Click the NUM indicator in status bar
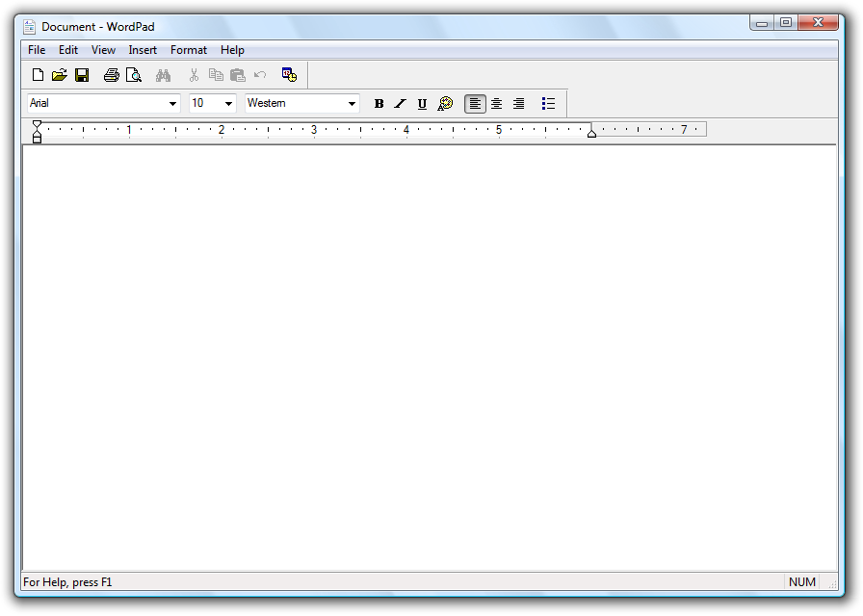Screen dimensions: 863x616 pos(802,582)
